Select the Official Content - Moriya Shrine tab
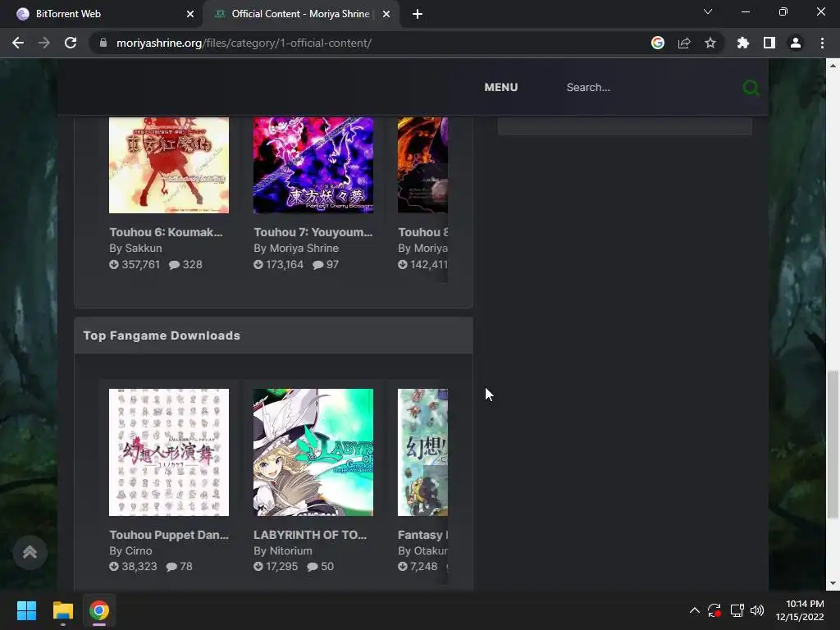840x630 pixels. [x=300, y=14]
